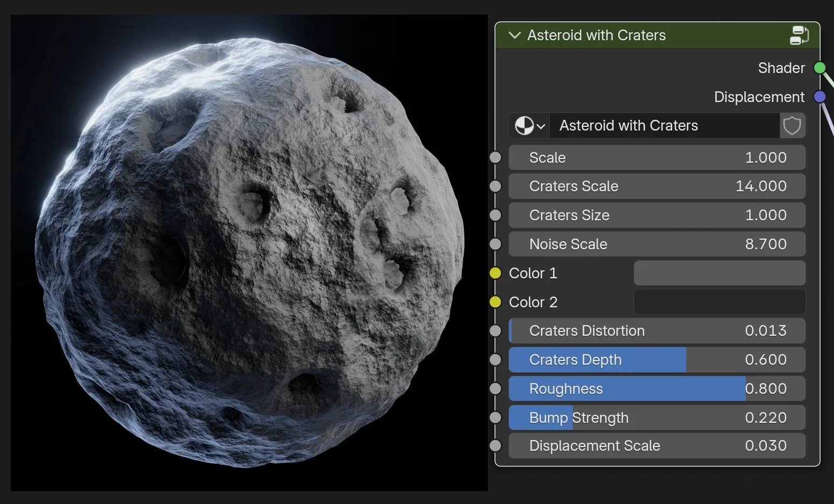Select the Asteroid with Craters header label
The image size is (834, 504).
(x=596, y=35)
